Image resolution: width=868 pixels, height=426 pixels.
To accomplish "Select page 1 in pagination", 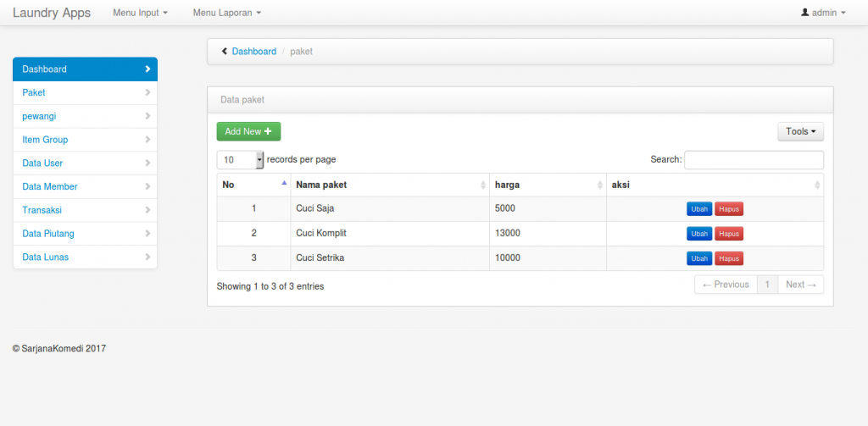I will [767, 285].
